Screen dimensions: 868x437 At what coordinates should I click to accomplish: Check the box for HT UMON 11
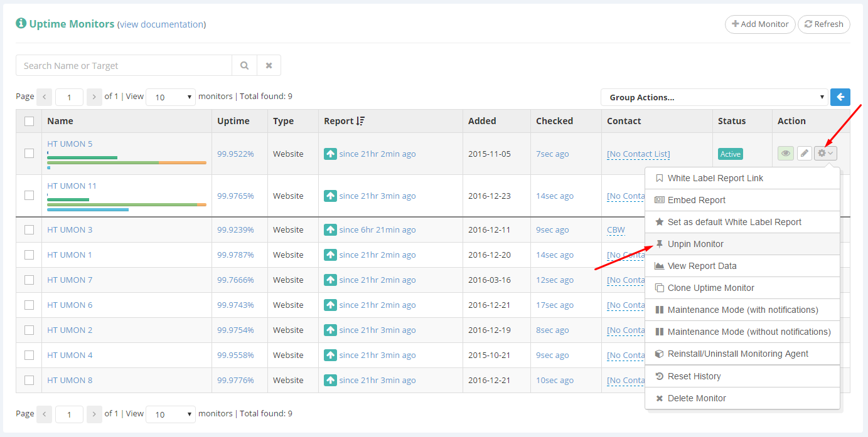tap(29, 195)
